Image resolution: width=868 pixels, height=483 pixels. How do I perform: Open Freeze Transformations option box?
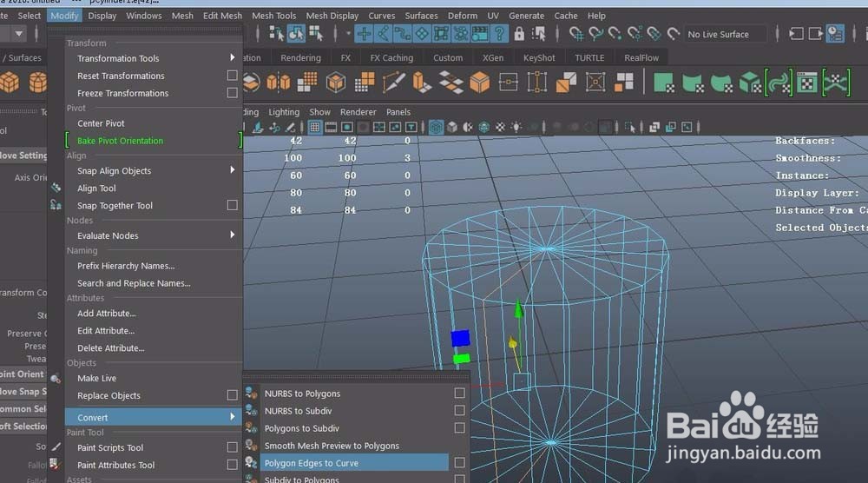coord(233,93)
